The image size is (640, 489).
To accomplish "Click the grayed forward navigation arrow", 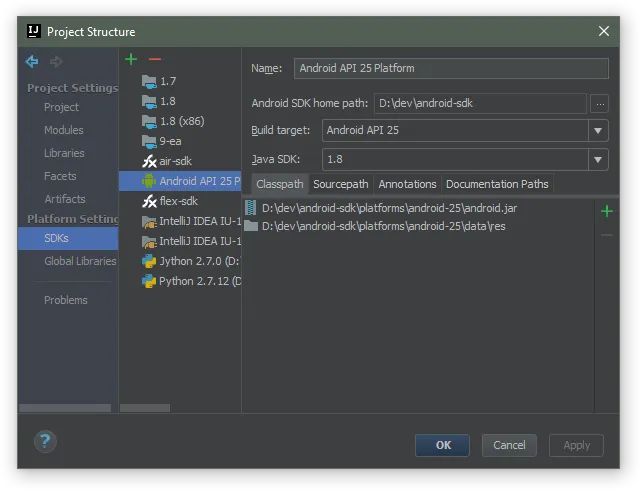I will tap(56, 62).
